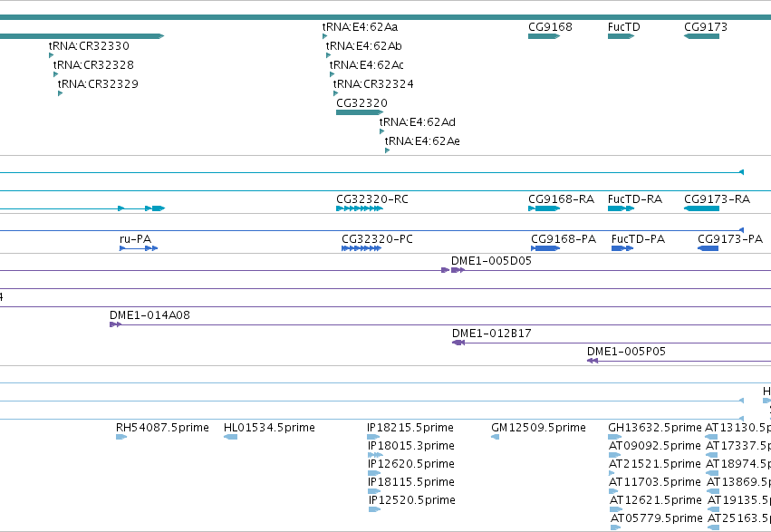Click the CG32320 gene glyph bar

[360, 112]
